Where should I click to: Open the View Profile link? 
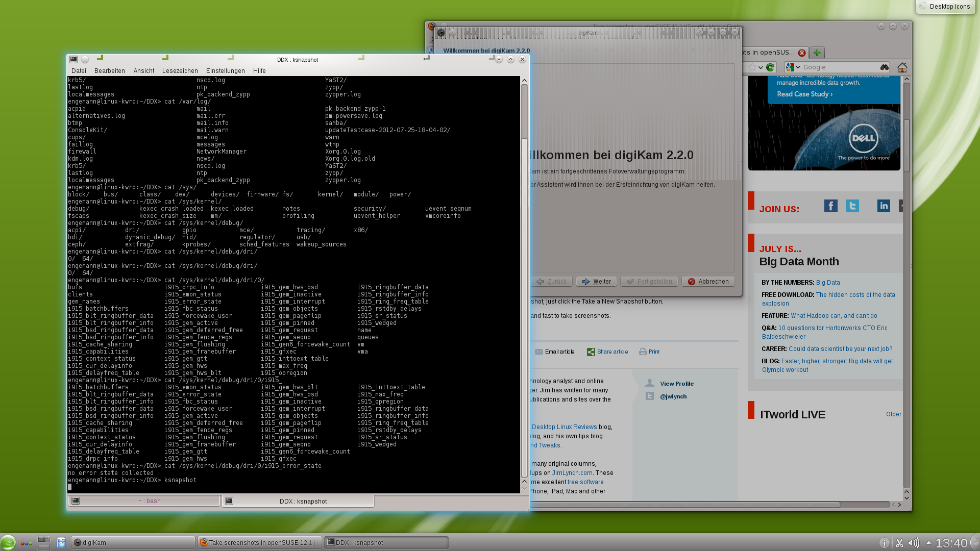676,384
